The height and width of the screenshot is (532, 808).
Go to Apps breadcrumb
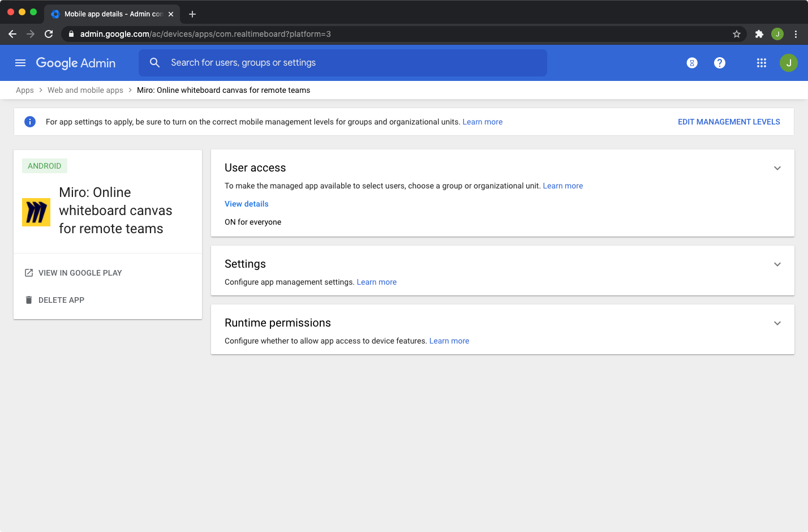tap(25, 90)
